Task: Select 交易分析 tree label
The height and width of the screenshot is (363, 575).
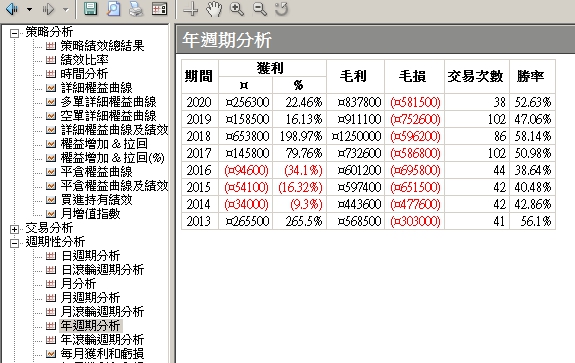Action: coord(49,228)
